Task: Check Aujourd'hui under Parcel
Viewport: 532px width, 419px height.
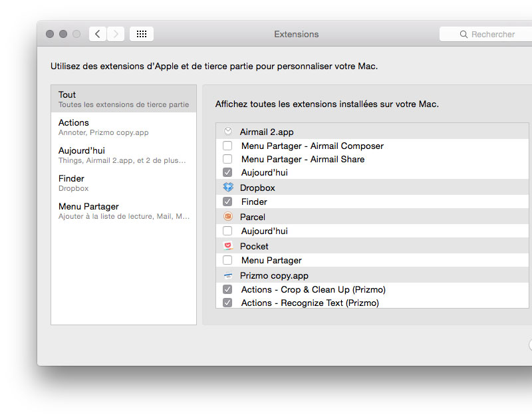Action: pyautogui.click(x=227, y=231)
